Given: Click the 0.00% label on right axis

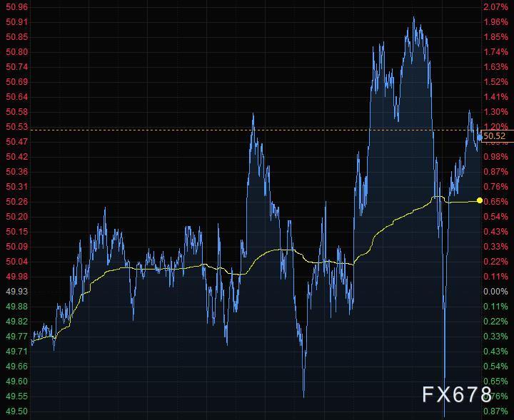Looking at the screenshot, I should 495,292.
